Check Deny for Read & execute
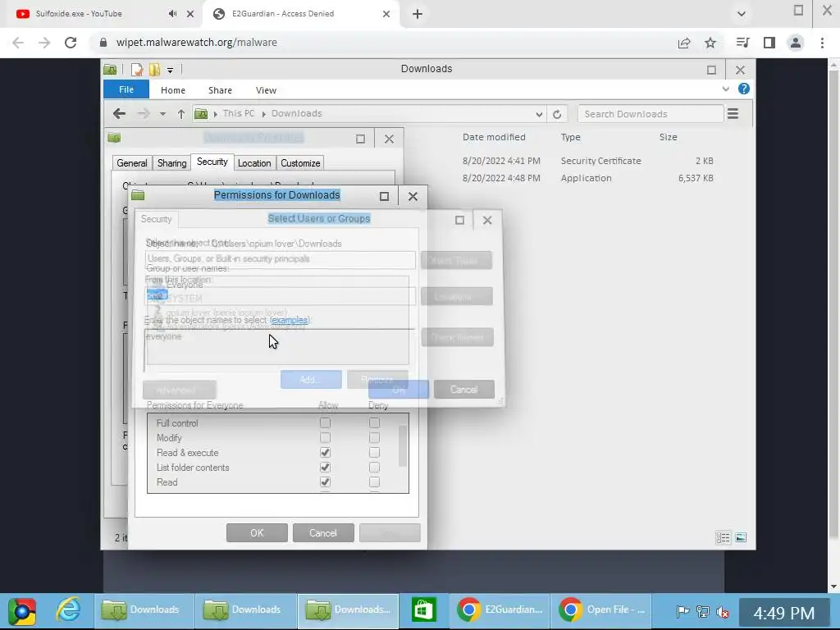The image size is (840, 630). (374, 453)
